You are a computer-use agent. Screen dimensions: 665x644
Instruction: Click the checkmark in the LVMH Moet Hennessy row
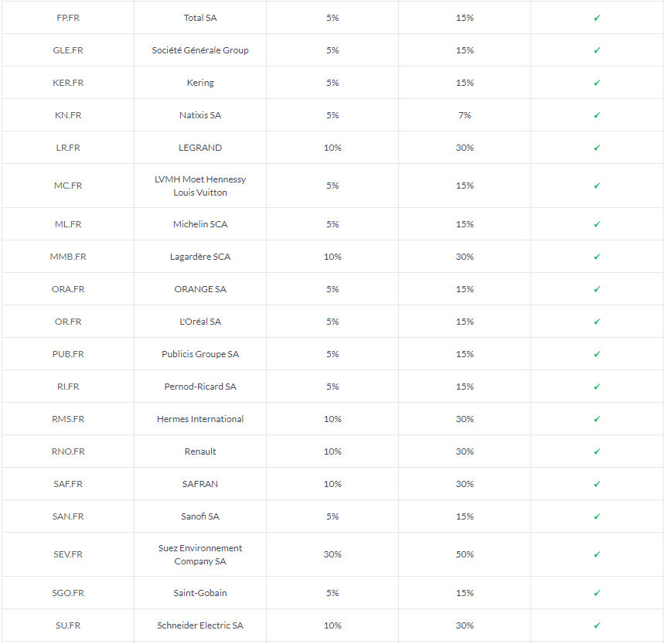[x=597, y=186]
